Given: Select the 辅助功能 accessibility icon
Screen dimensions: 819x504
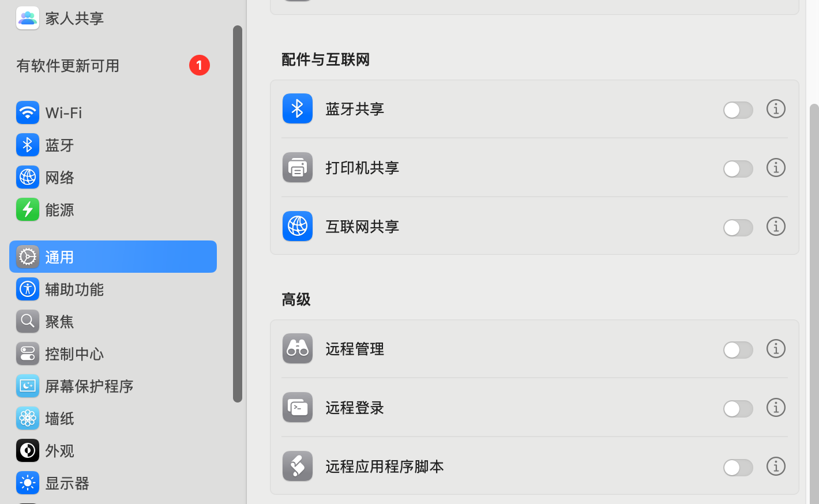Looking at the screenshot, I should [x=28, y=289].
